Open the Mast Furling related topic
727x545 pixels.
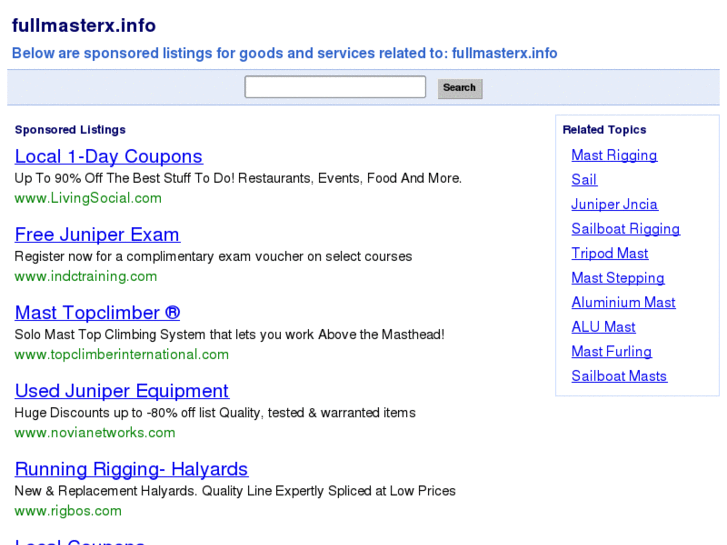tap(611, 351)
